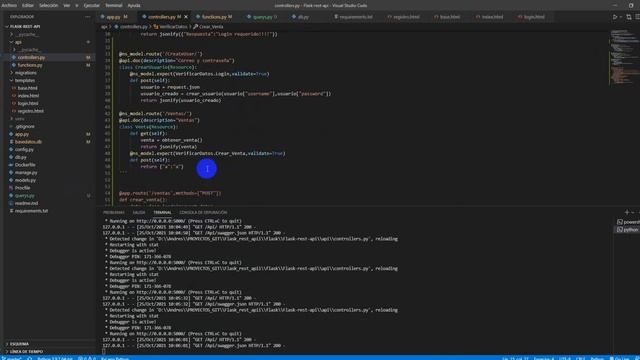The width and height of the screenshot is (640, 360).
Task: Click the code minimap overview
Action: click(x=624, y=57)
